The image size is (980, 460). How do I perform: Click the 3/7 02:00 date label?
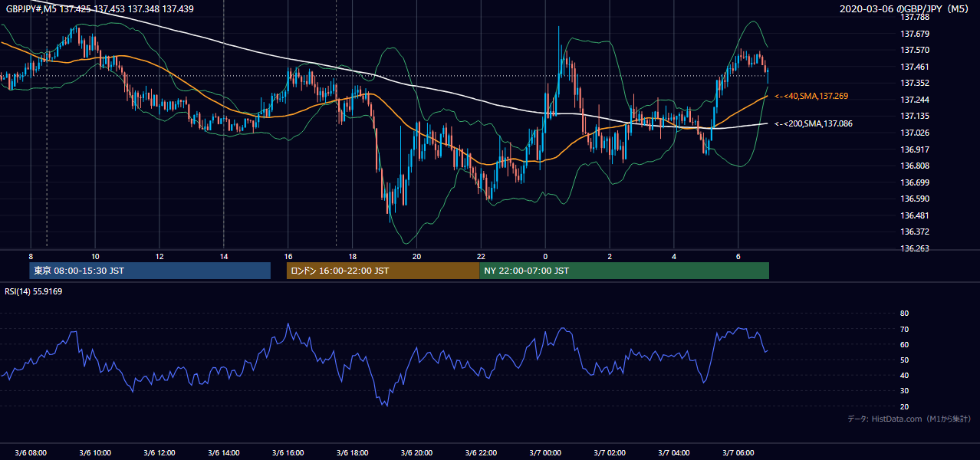pos(610,452)
